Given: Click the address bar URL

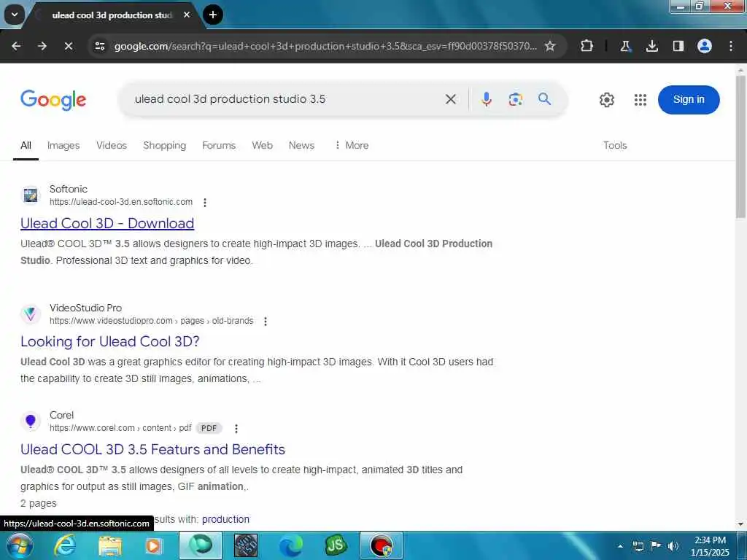Looking at the screenshot, I should [325, 46].
